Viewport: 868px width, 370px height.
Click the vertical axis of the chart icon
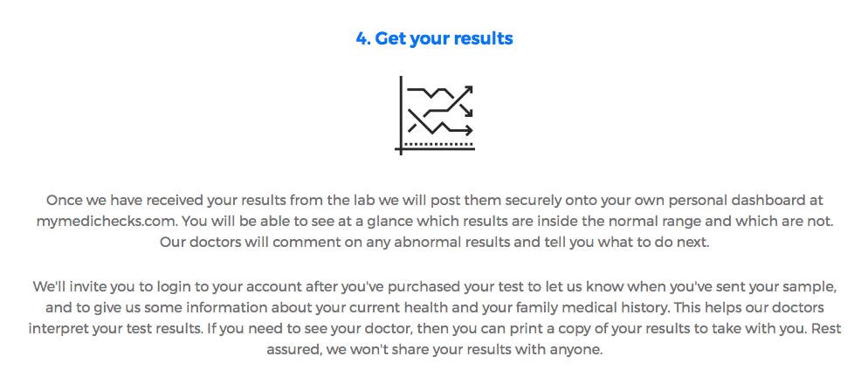(401, 115)
